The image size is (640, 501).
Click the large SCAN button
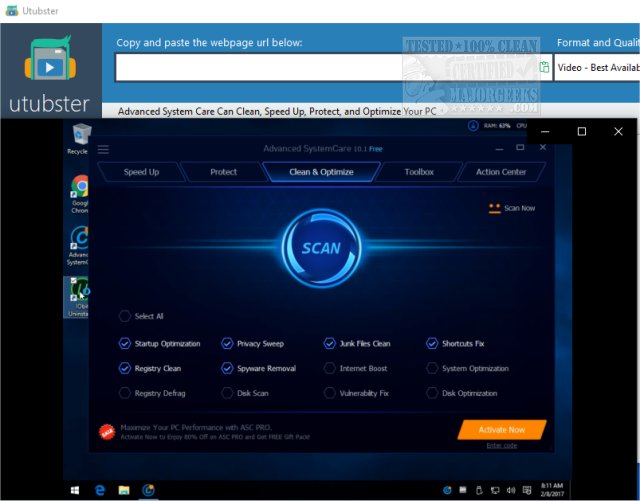pos(321,248)
